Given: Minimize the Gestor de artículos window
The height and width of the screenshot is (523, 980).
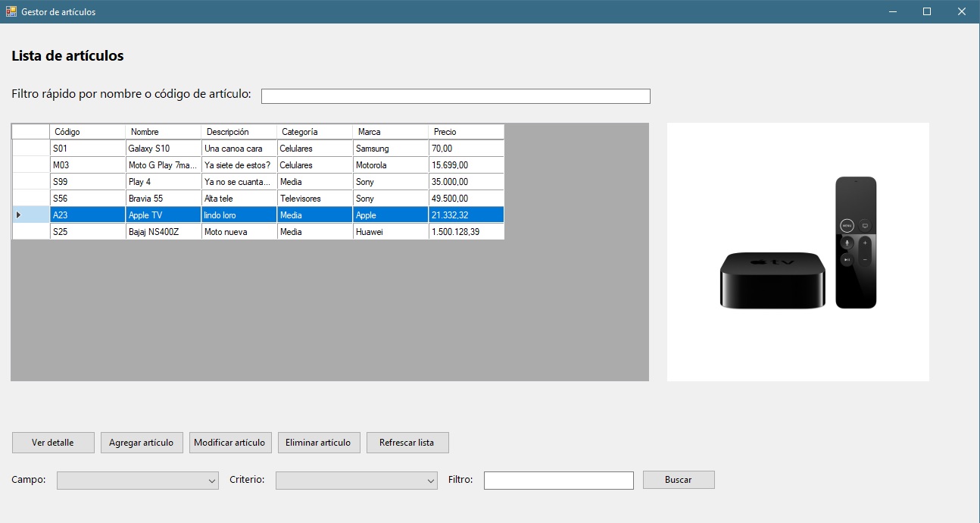Looking at the screenshot, I should 892,11.
